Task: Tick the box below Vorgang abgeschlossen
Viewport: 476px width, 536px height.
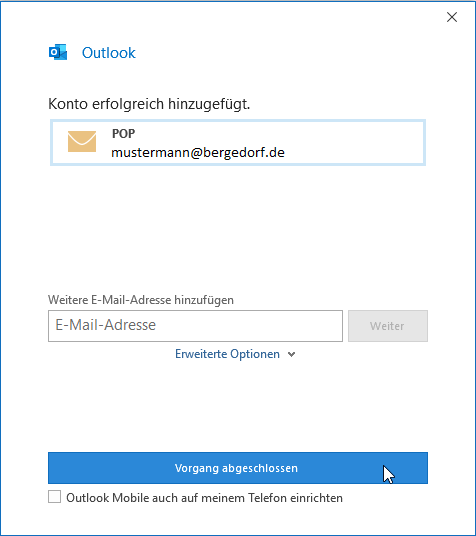Action: coord(54,497)
